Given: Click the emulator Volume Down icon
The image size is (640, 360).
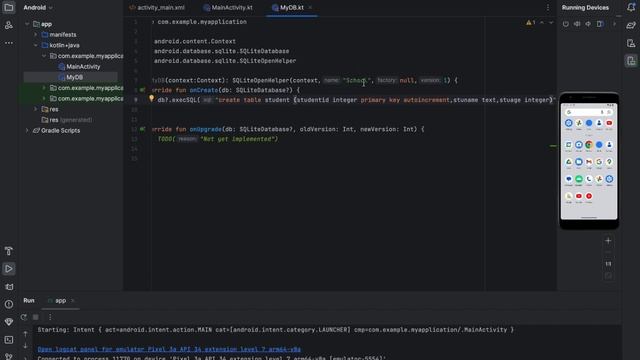Looking at the screenshot, I should [x=588, y=24].
